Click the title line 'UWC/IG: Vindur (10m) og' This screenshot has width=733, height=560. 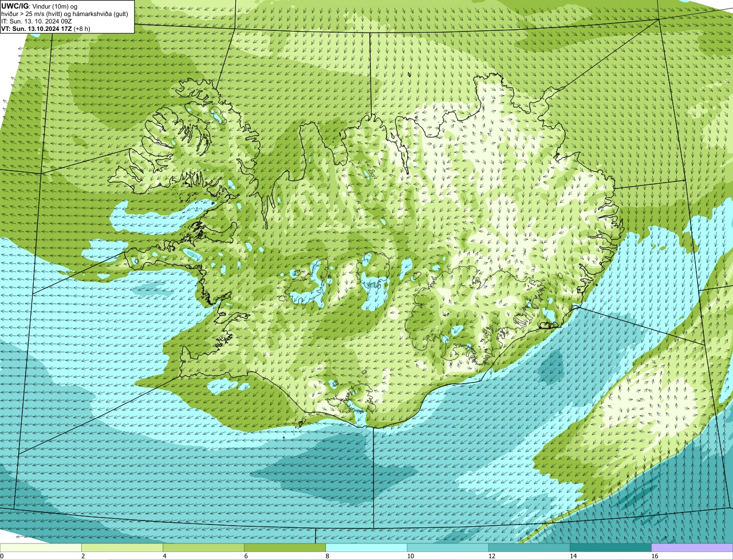[39, 6]
